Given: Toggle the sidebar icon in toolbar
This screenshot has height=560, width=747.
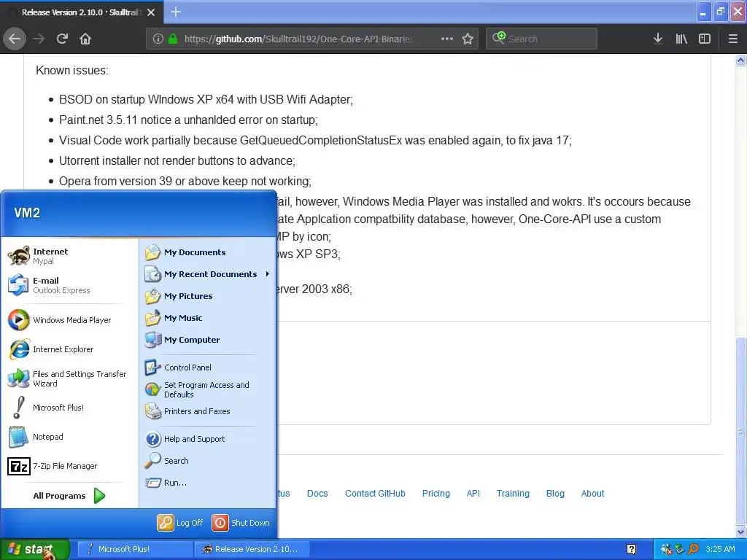Looking at the screenshot, I should (x=705, y=39).
